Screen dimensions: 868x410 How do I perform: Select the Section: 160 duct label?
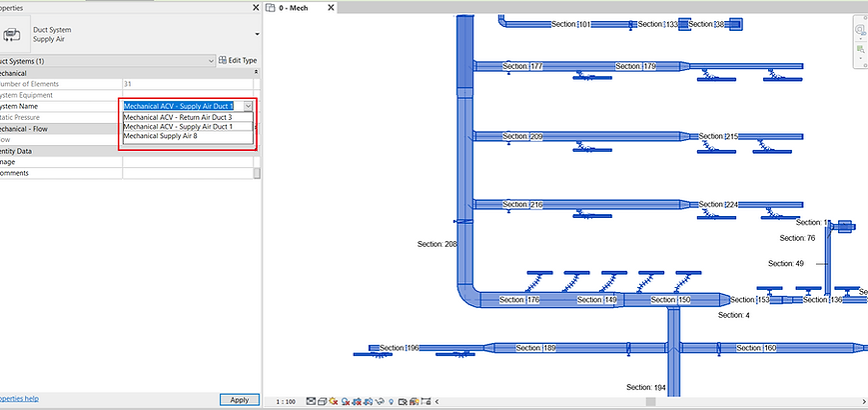(756, 348)
